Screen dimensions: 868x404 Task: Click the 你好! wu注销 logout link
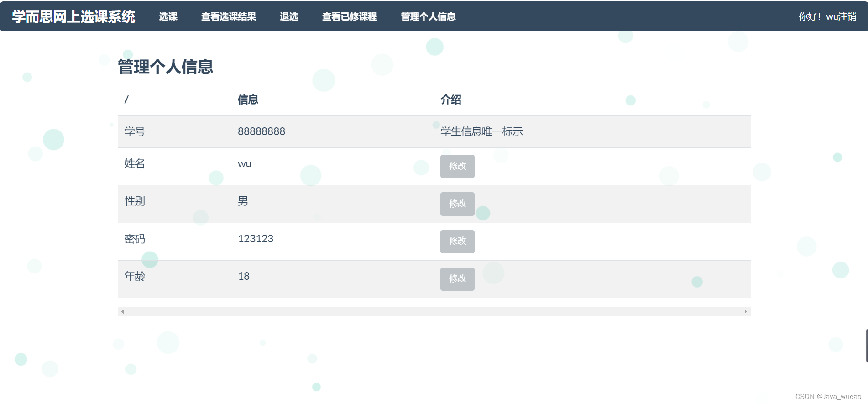(x=827, y=16)
